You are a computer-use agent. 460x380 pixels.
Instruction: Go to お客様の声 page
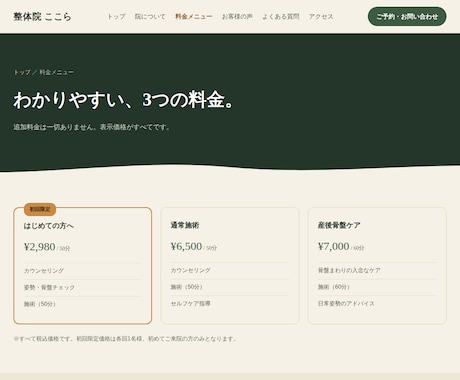(237, 16)
